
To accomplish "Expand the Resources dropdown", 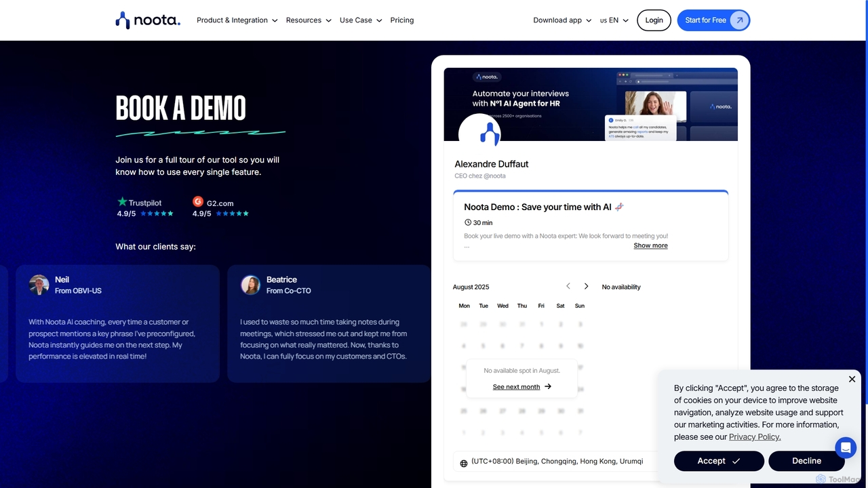I will [309, 20].
